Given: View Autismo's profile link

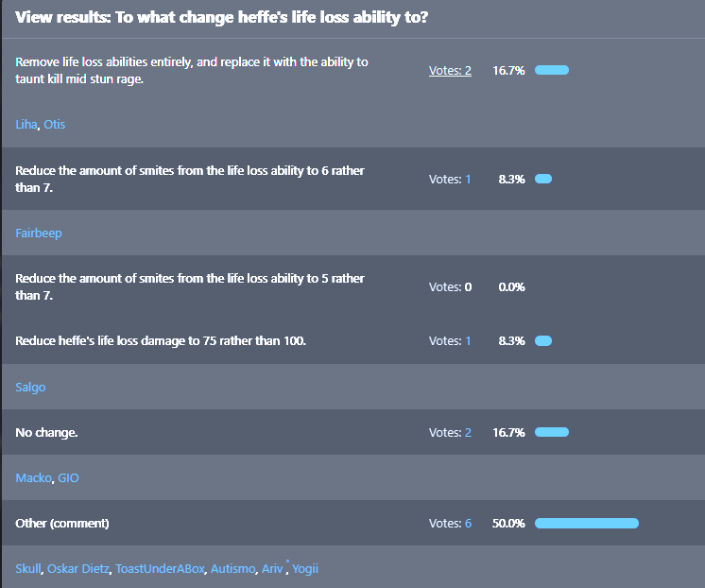Looking at the screenshot, I should pos(233,569).
